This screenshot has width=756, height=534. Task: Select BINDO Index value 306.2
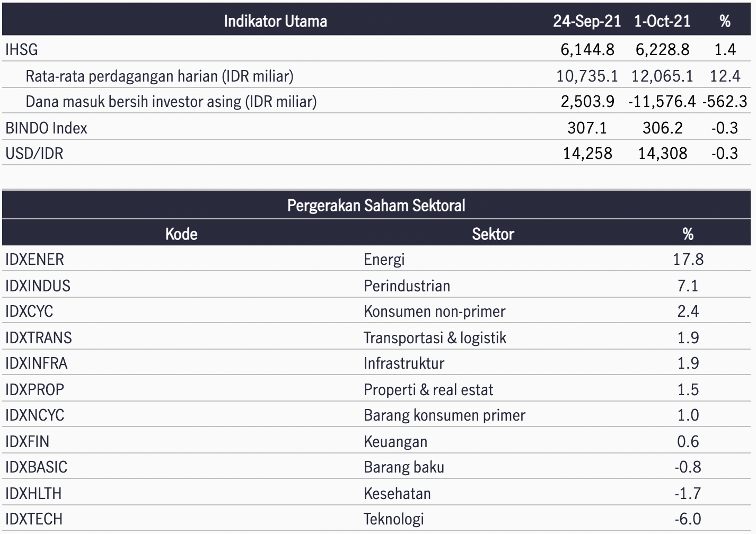pyautogui.click(x=662, y=128)
